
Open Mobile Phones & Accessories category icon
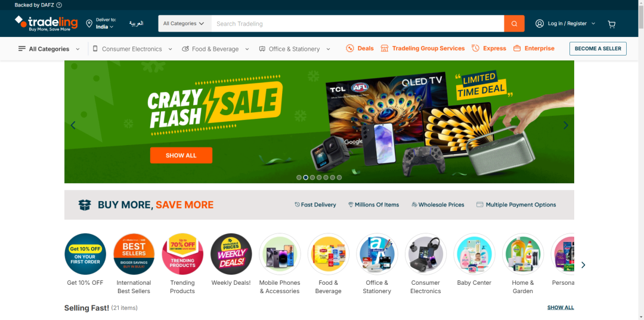[x=280, y=254]
